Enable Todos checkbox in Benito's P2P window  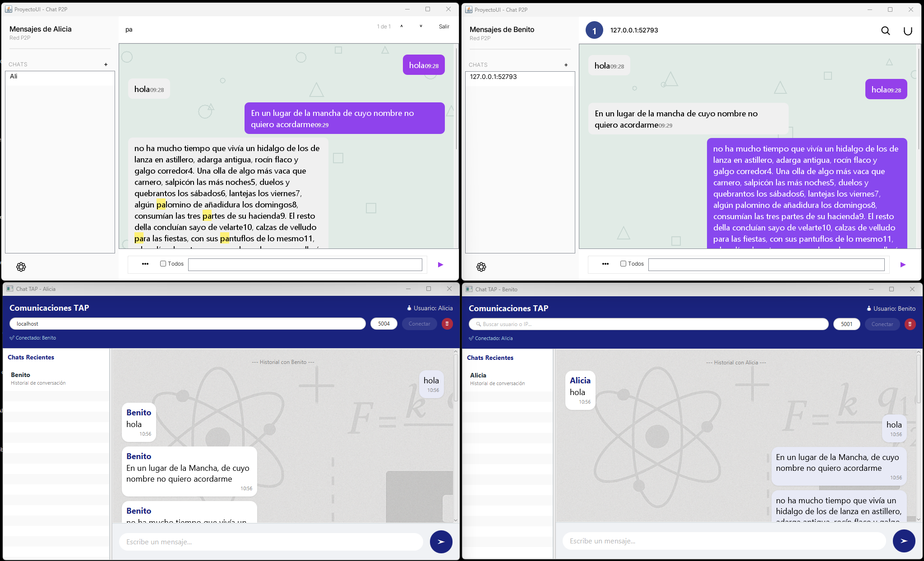pos(623,264)
